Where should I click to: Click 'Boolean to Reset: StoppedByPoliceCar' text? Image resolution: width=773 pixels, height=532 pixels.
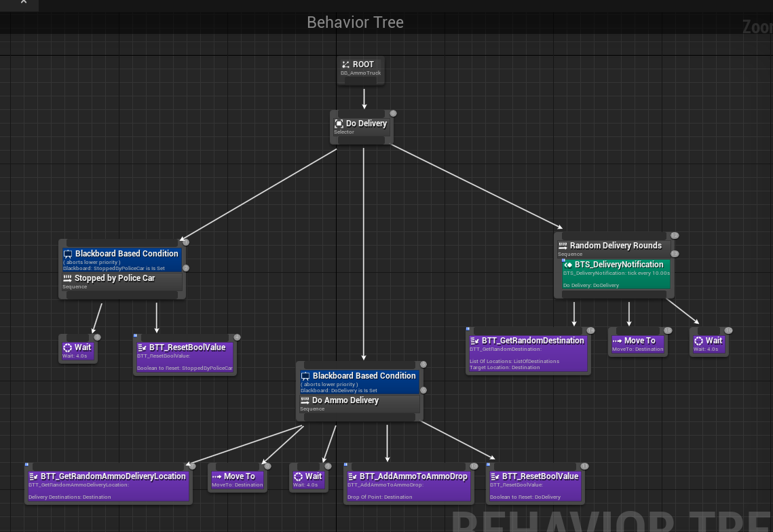[185, 368]
